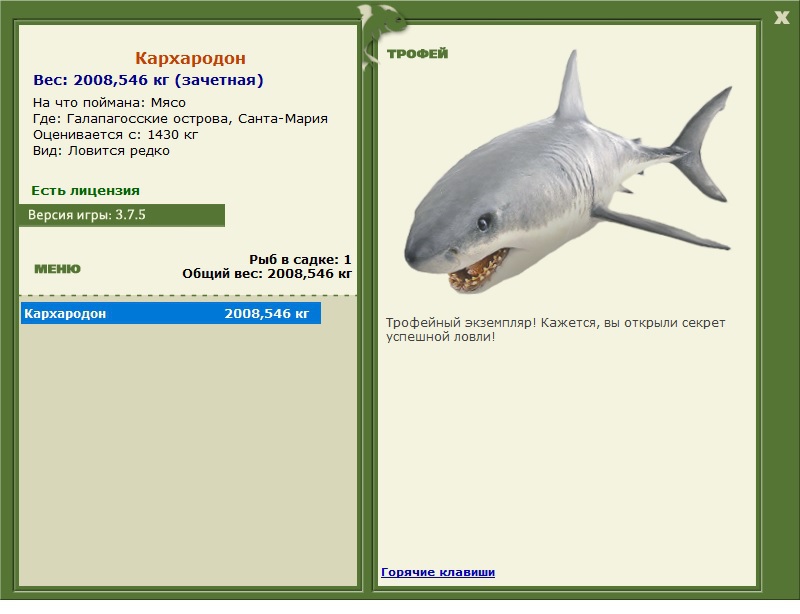The width and height of the screenshot is (800, 614).
Task: Close the fish keepnet window
Action: [x=781, y=18]
